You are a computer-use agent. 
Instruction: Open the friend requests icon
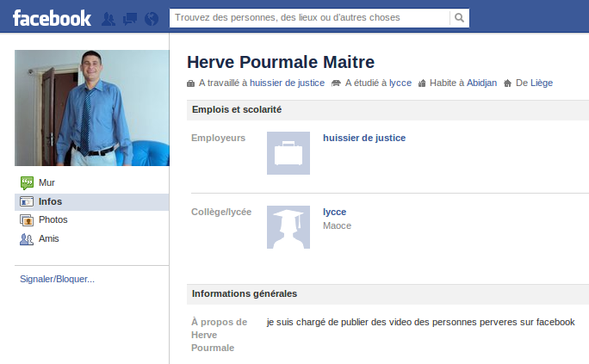tap(109, 18)
